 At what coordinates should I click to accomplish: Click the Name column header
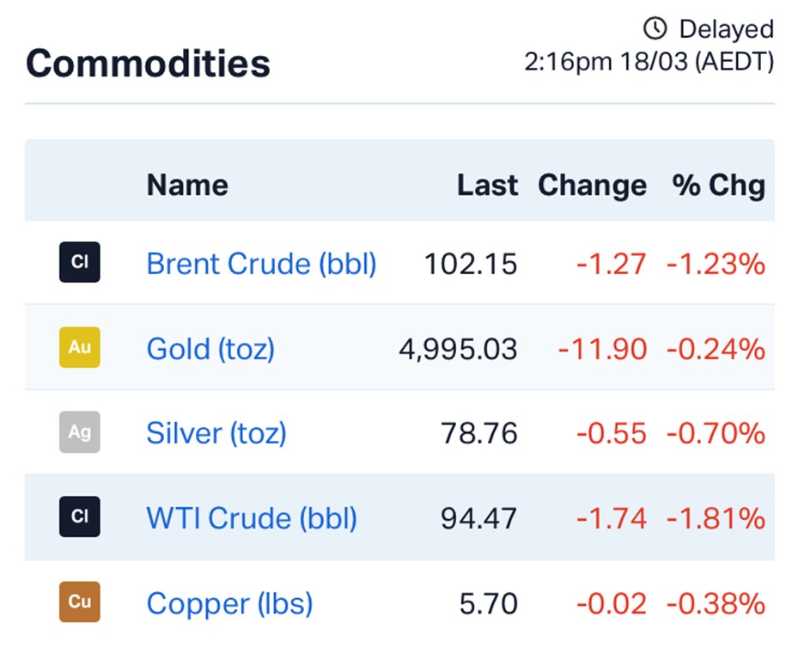pos(187,185)
